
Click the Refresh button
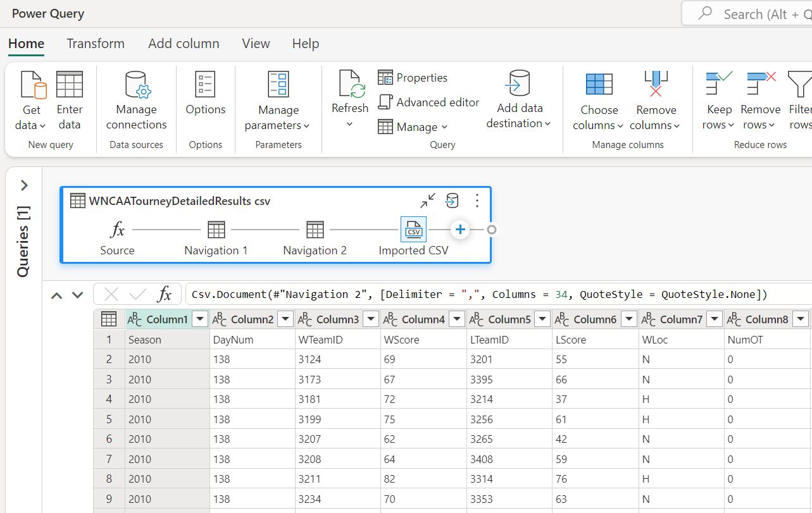pyautogui.click(x=350, y=85)
